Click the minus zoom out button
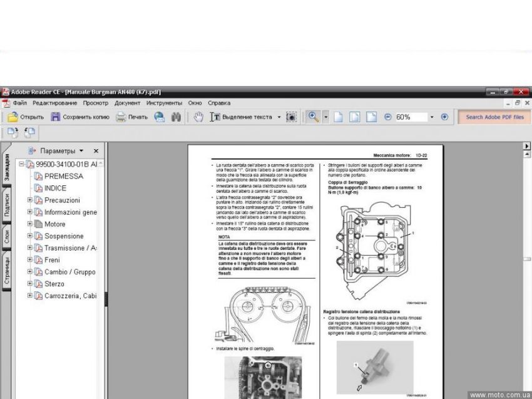 387,117
